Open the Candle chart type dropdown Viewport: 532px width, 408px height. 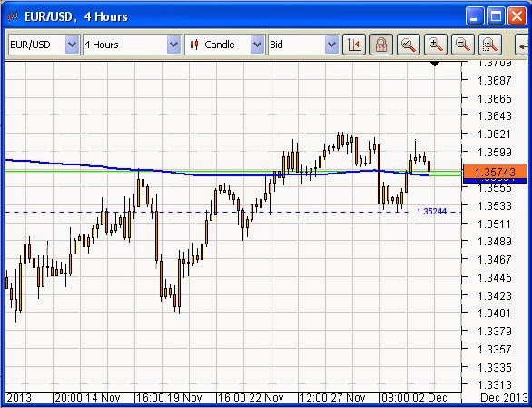point(257,45)
